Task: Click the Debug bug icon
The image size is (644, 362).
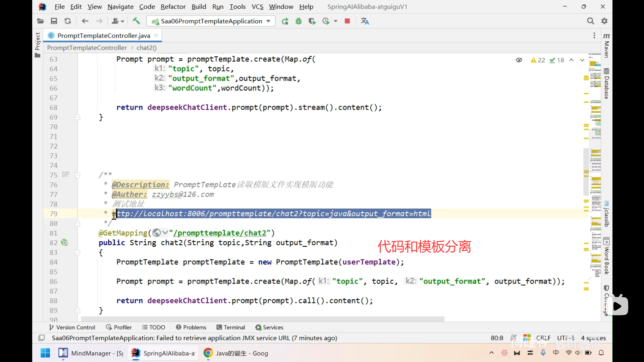Action: pyautogui.click(x=298, y=21)
